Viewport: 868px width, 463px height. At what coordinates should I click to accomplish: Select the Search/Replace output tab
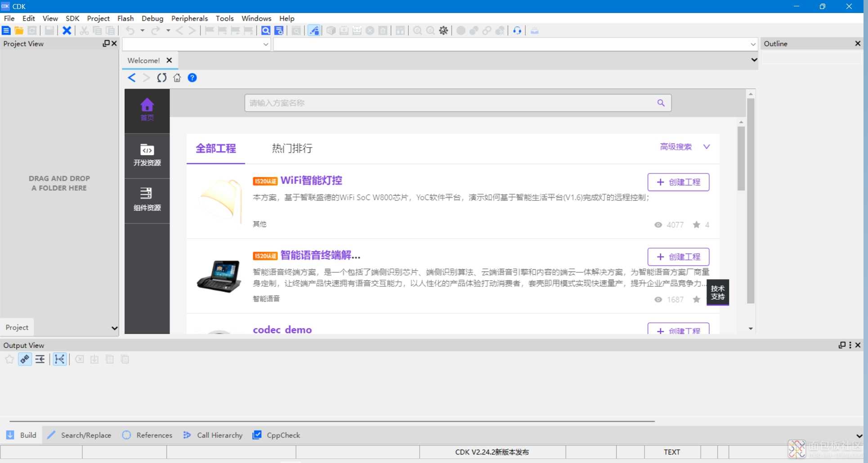click(79, 435)
